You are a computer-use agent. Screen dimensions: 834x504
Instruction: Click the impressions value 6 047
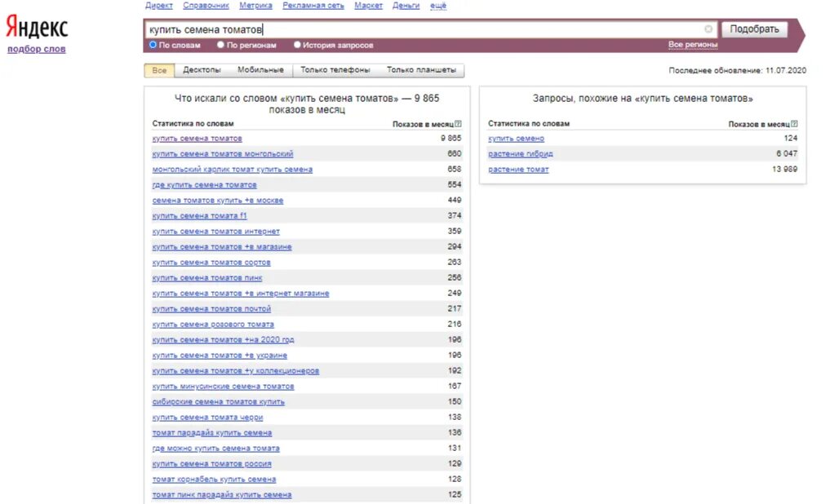point(787,153)
